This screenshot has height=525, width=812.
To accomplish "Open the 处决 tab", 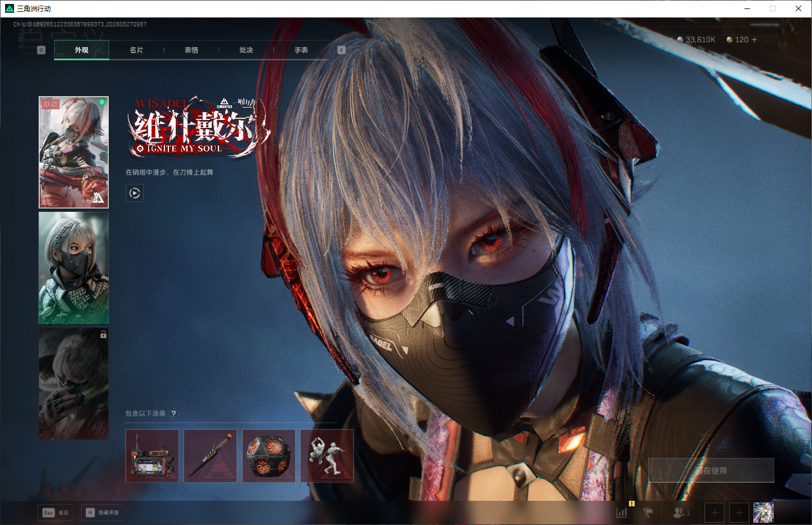I will [x=246, y=50].
